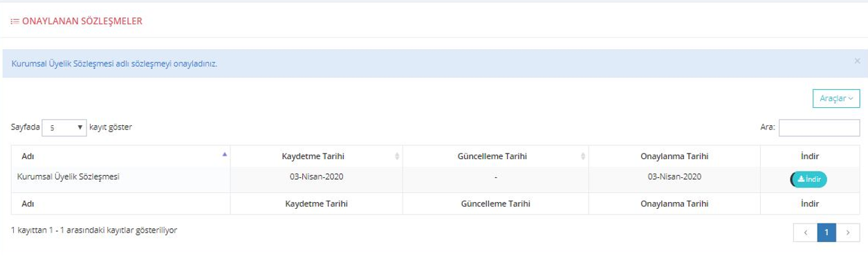
Task: Click the İndir column header
Action: 809,156
